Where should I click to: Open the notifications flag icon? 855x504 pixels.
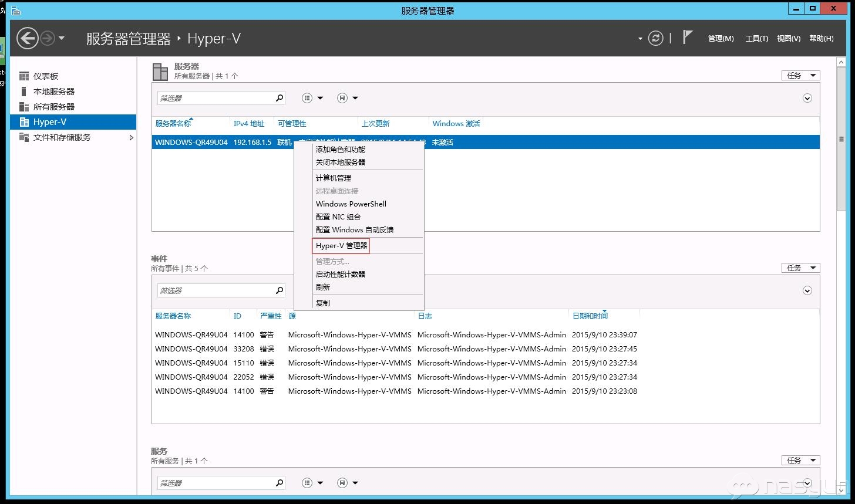(688, 38)
